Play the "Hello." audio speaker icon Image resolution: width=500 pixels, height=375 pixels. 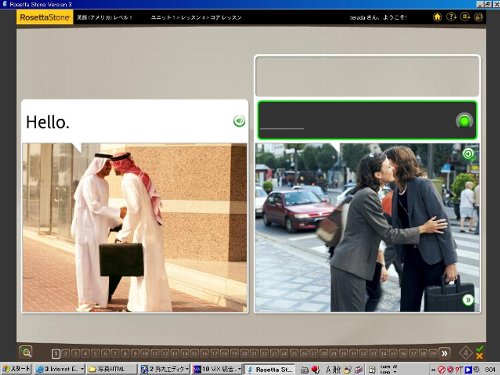coord(239,121)
